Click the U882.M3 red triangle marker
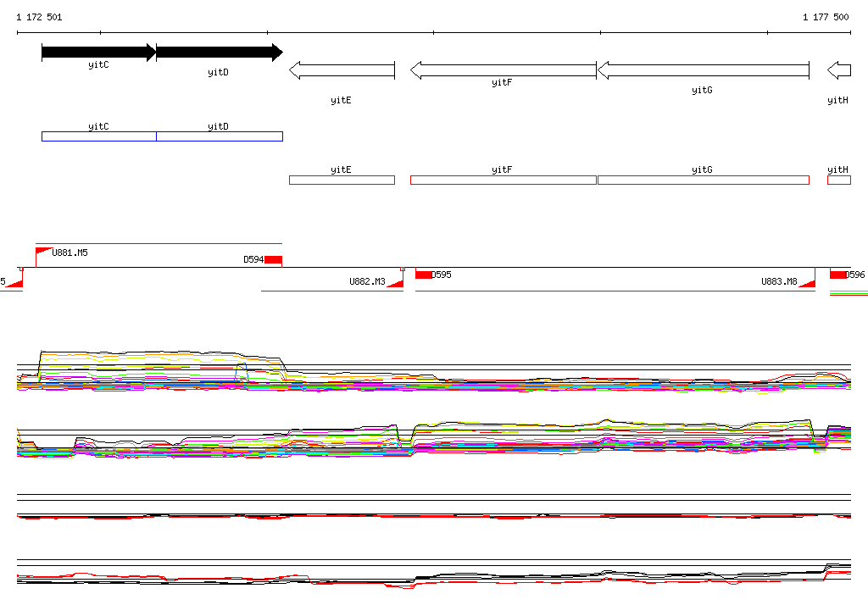 395,283
